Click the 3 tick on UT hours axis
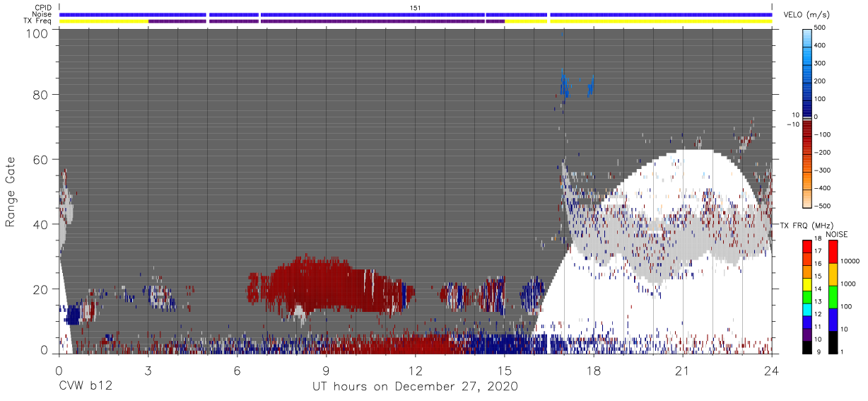 tap(148, 369)
